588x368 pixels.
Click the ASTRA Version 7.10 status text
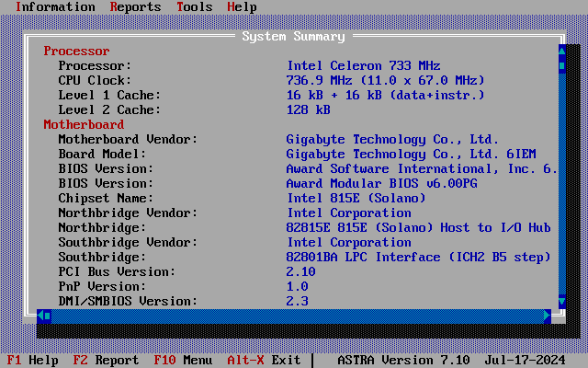[x=403, y=360]
